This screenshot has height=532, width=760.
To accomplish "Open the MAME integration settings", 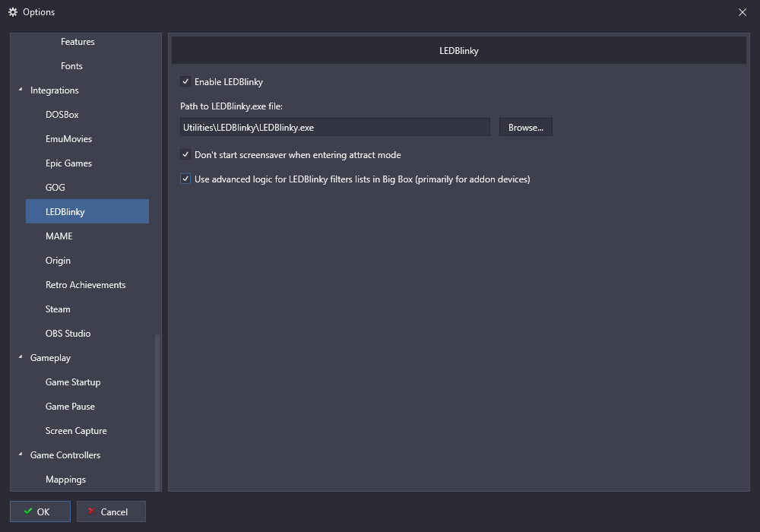I will click(59, 236).
